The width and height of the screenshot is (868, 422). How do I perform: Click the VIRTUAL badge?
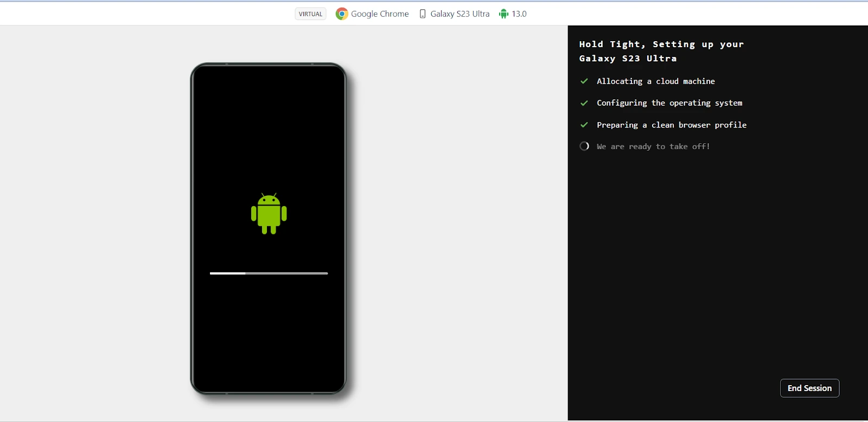[310, 14]
